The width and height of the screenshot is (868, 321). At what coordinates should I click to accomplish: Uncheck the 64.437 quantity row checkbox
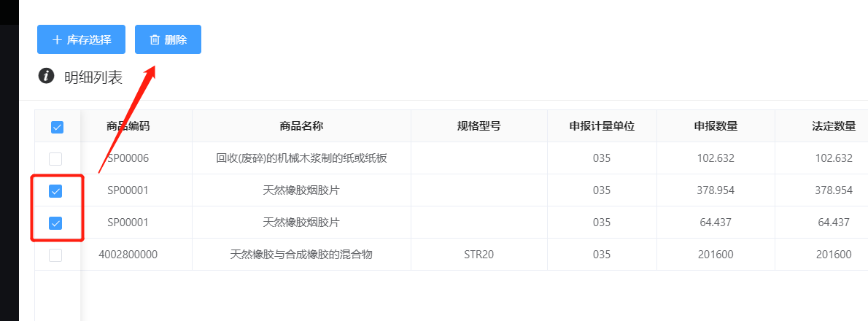[55, 223]
